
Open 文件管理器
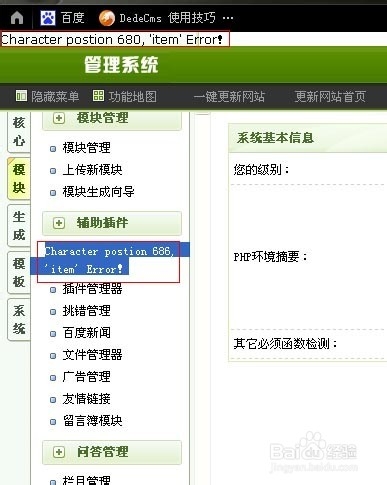point(92,355)
